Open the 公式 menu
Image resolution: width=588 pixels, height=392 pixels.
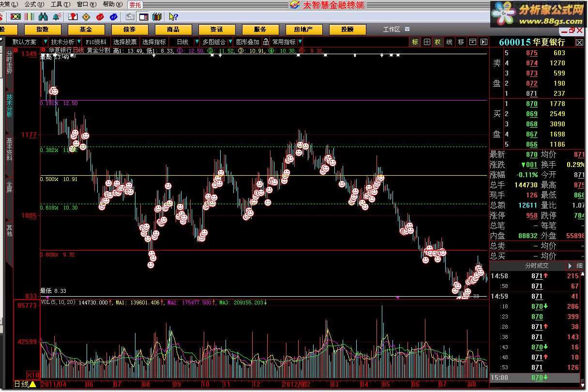point(33,4)
